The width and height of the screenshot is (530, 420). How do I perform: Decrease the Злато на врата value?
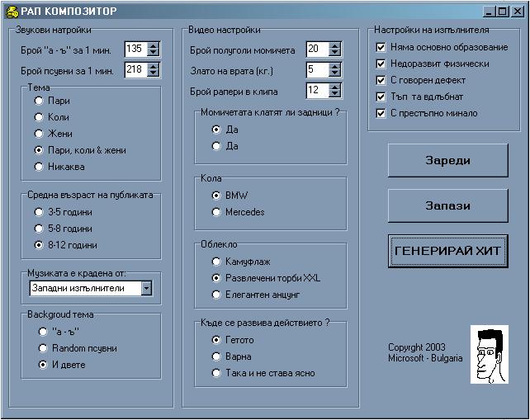[334, 73]
